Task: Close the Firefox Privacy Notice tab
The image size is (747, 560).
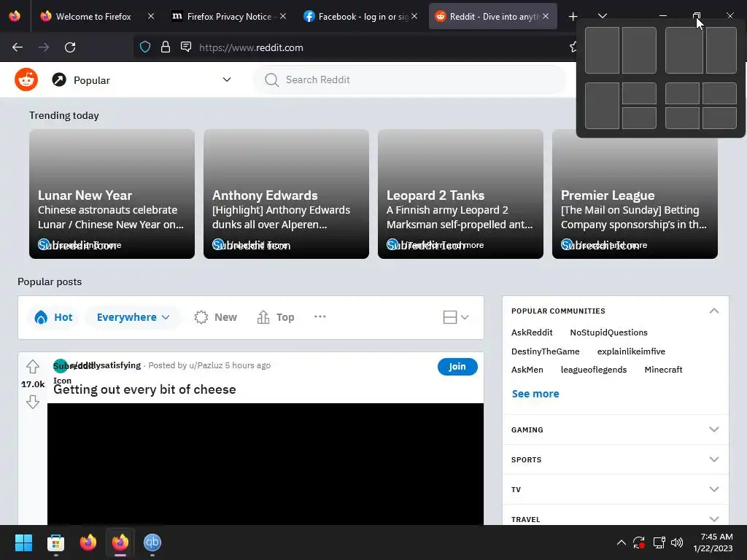Action: [283, 16]
